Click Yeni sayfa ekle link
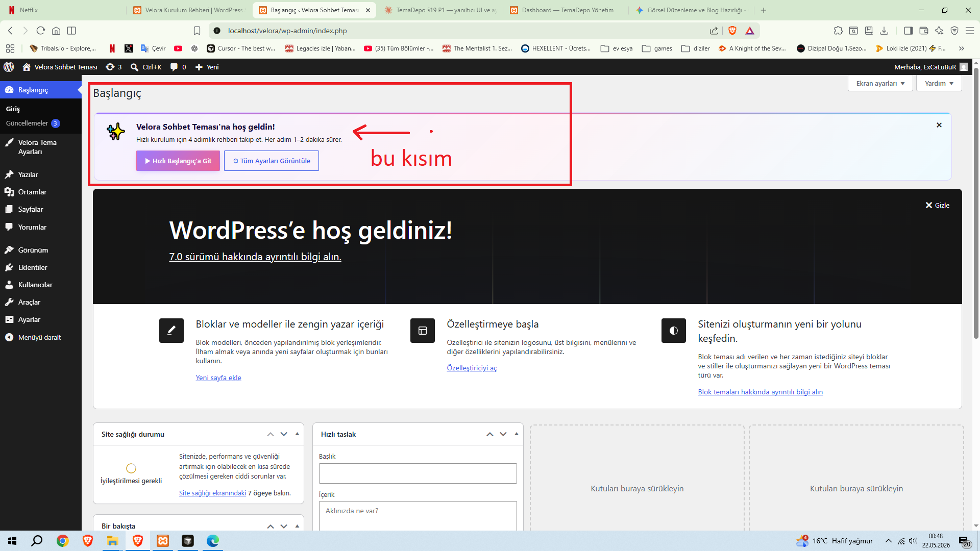The image size is (980, 551). pyautogui.click(x=218, y=378)
